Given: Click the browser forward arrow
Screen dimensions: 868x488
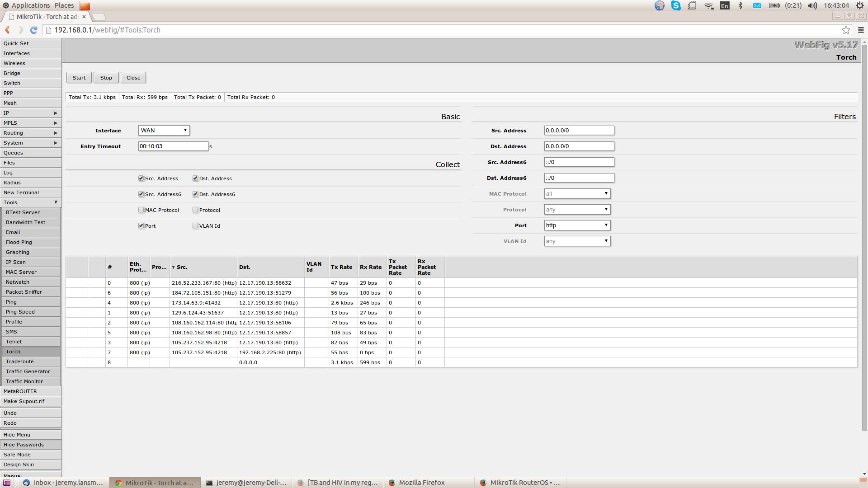Looking at the screenshot, I should tap(21, 30).
